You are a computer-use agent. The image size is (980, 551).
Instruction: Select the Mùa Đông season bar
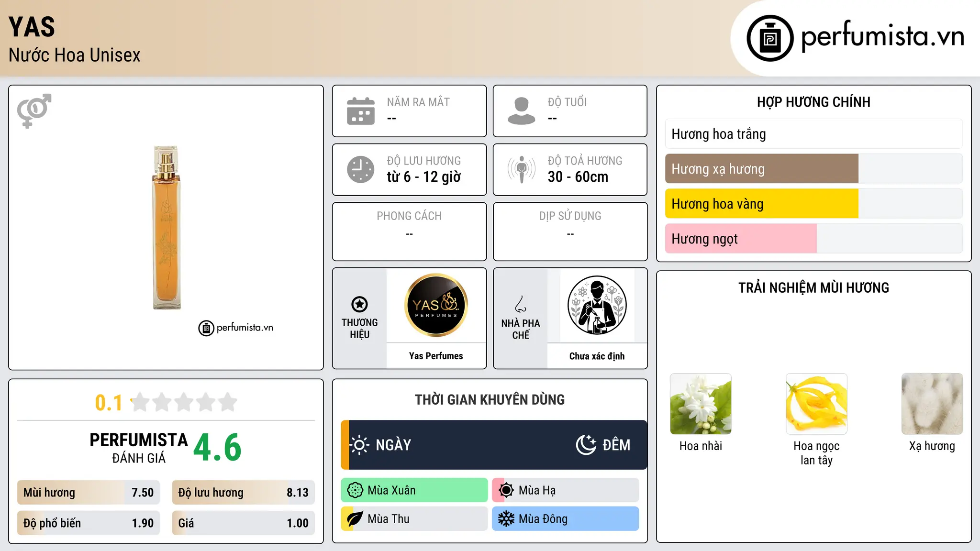coord(566,519)
